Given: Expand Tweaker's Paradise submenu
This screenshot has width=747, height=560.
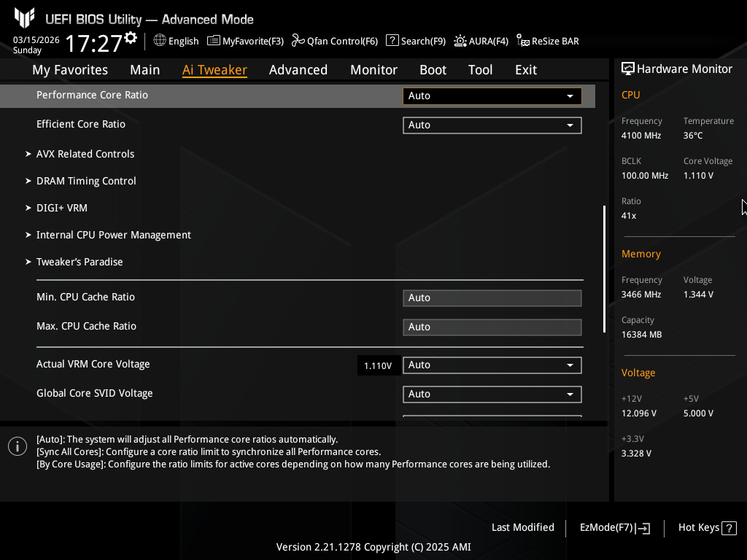Looking at the screenshot, I should pyautogui.click(x=80, y=262).
